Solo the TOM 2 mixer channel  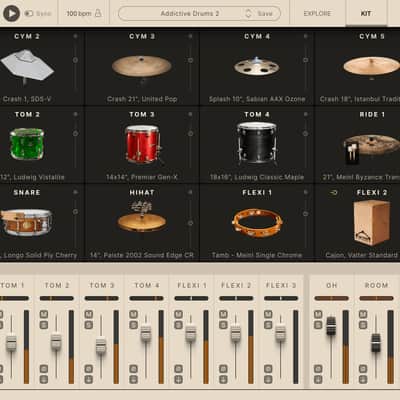click(x=44, y=325)
